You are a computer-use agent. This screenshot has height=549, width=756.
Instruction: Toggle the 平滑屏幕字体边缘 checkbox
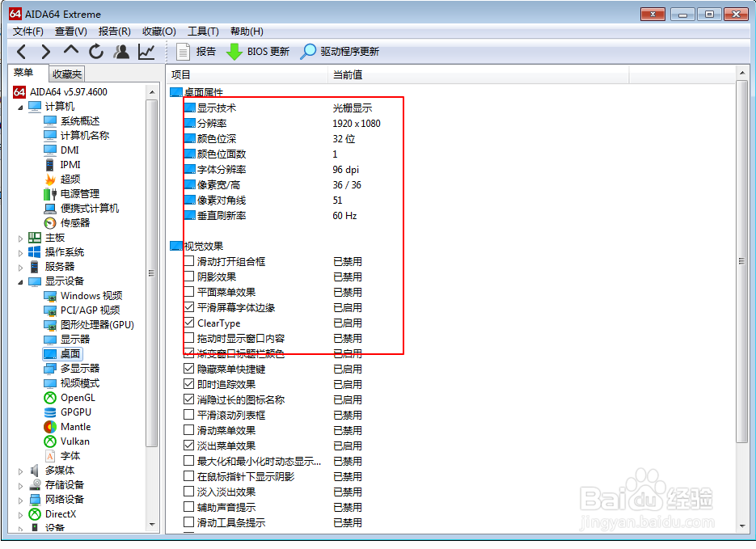(189, 307)
